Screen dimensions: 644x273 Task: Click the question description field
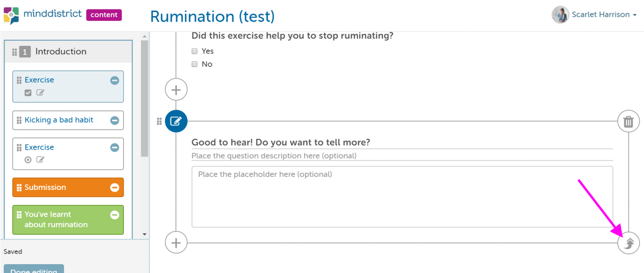[402, 156]
